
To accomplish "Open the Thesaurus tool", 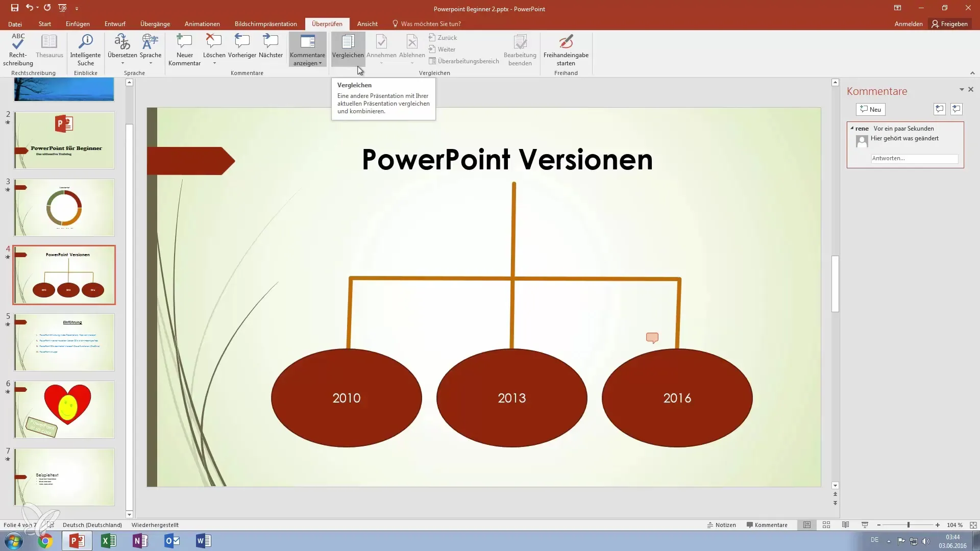I will pyautogui.click(x=50, y=46).
